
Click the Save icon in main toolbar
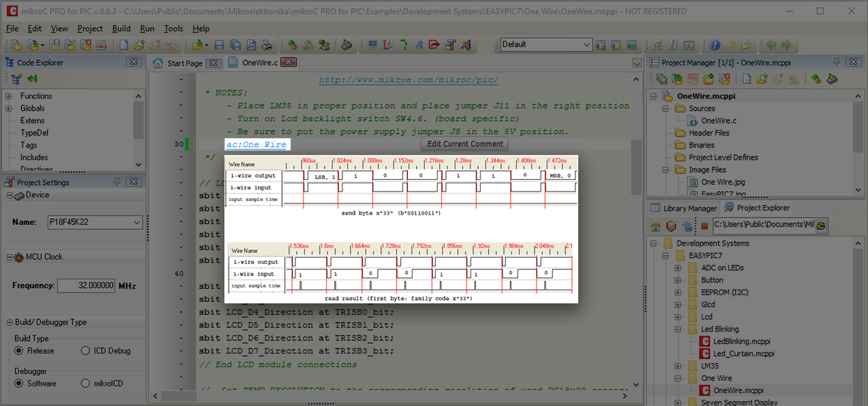[219, 45]
